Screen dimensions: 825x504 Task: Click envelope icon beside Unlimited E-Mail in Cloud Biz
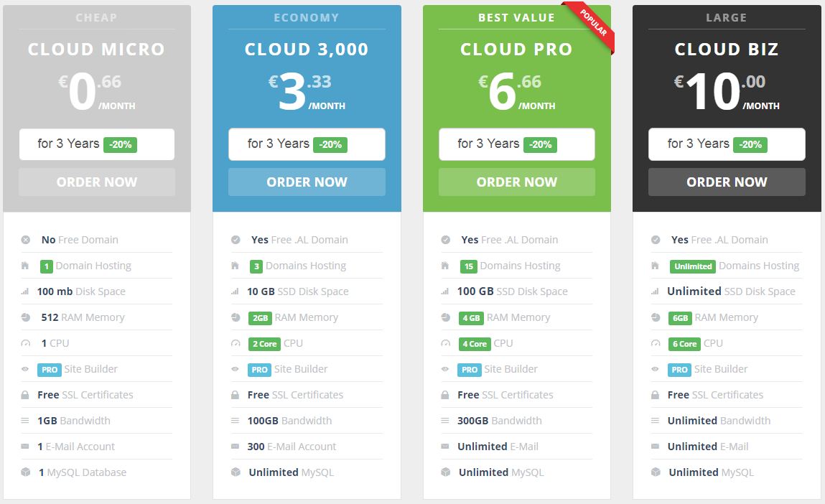click(x=655, y=447)
